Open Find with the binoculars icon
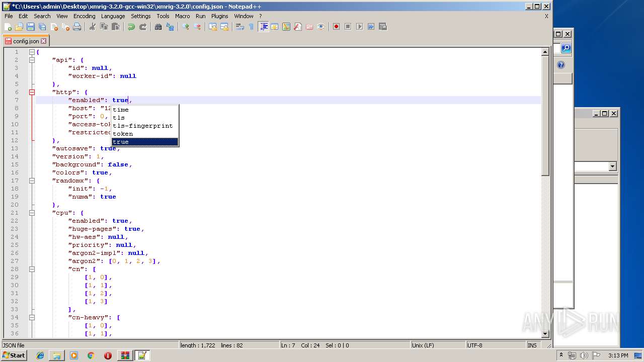 coord(158,27)
